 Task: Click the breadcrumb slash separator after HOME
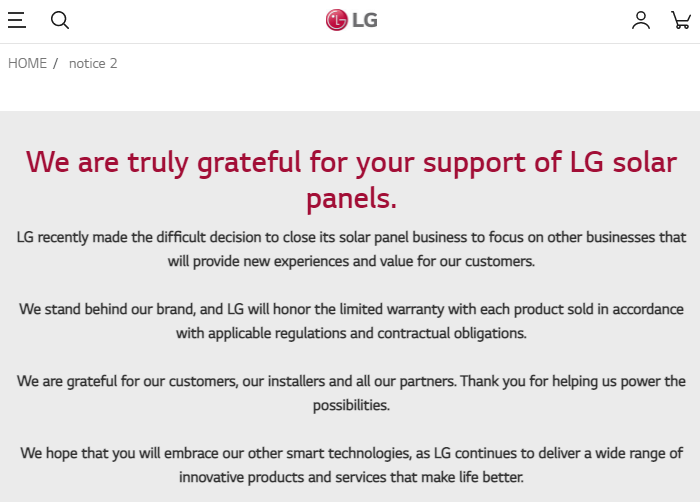56,63
